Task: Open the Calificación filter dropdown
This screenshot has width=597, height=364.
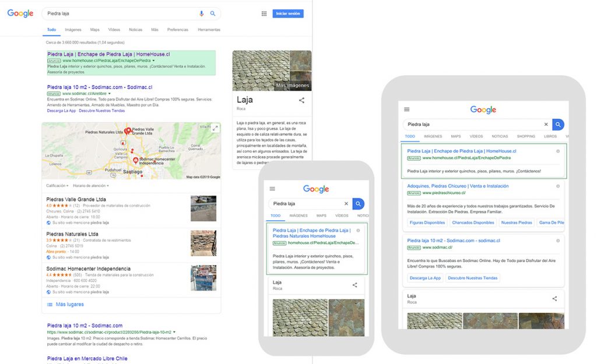Action: [57, 186]
